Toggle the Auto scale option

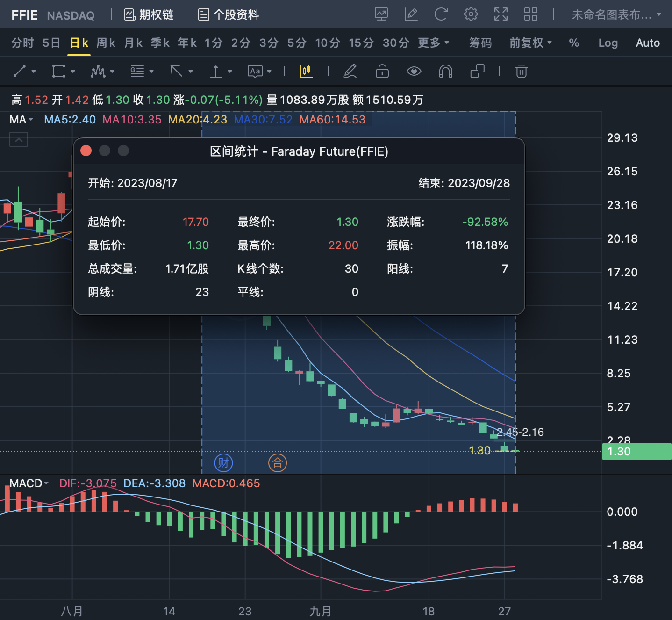pos(648,43)
